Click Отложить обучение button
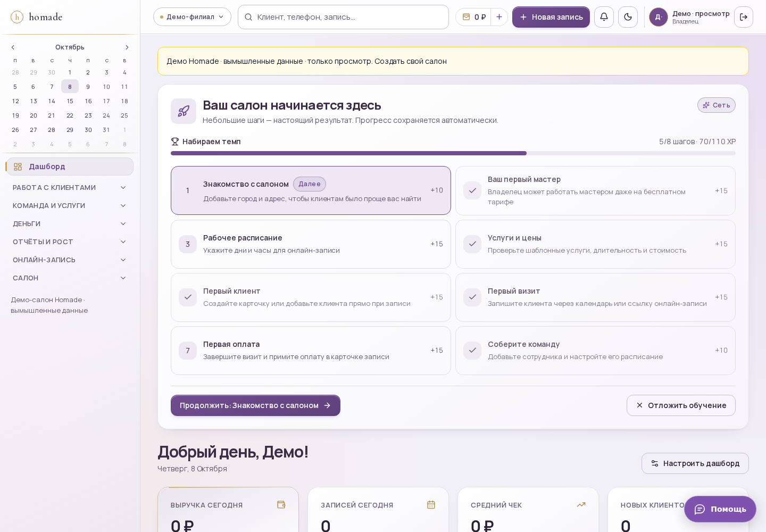Screen dimensions: 766x532 681,405
